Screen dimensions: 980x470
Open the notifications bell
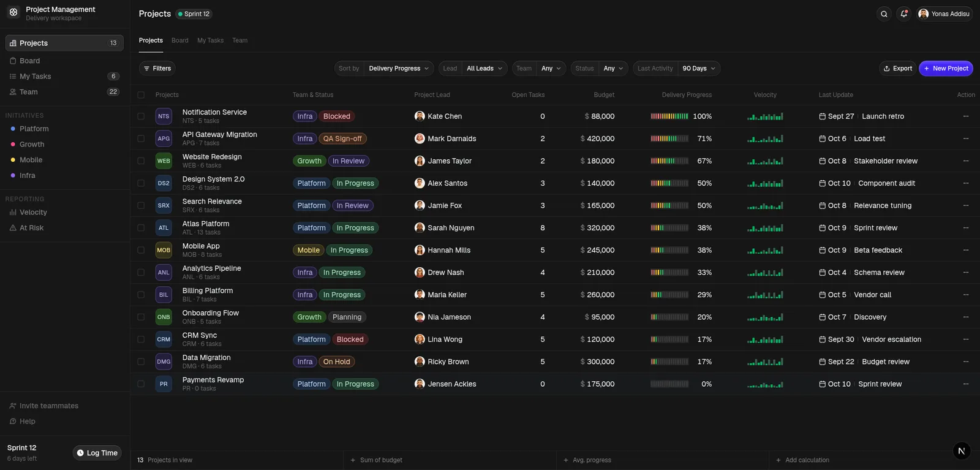903,14
